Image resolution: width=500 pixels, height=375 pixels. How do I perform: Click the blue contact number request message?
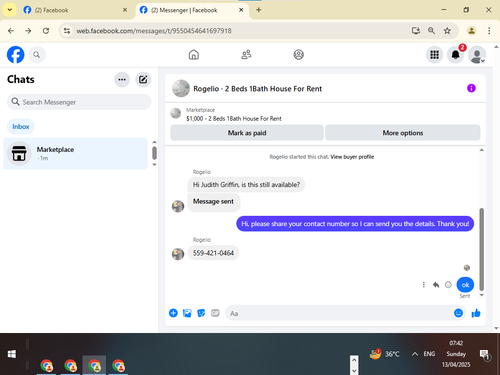coord(355,224)
